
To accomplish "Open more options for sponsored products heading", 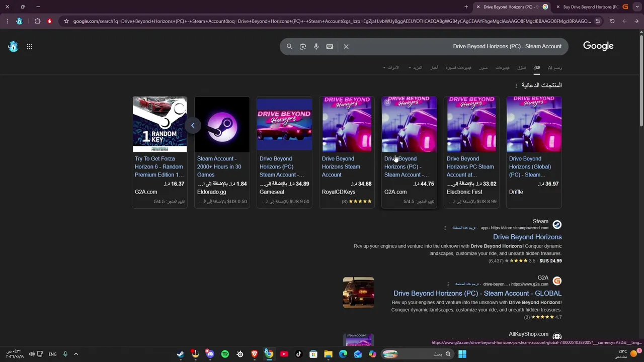I will tap(516, 85).
